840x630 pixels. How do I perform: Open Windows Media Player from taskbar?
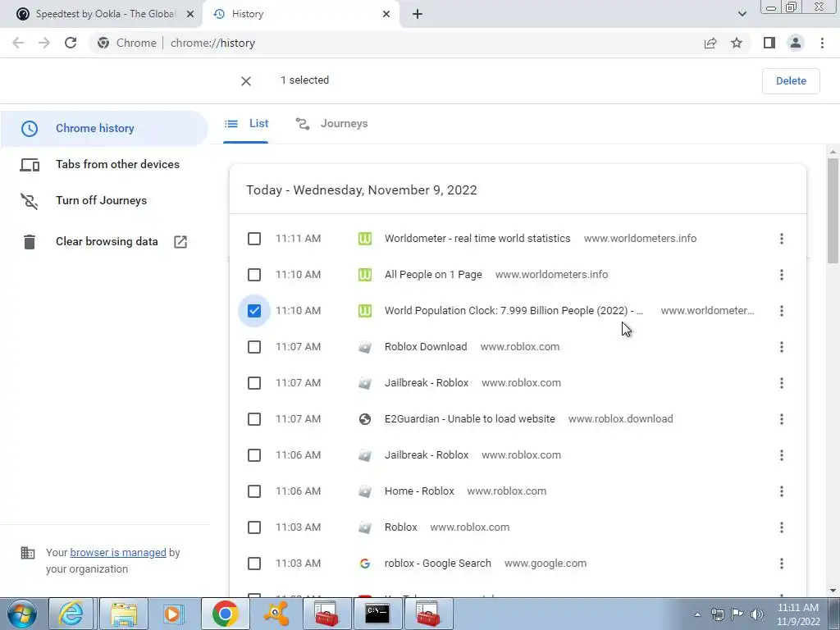[x=173, y=614]
